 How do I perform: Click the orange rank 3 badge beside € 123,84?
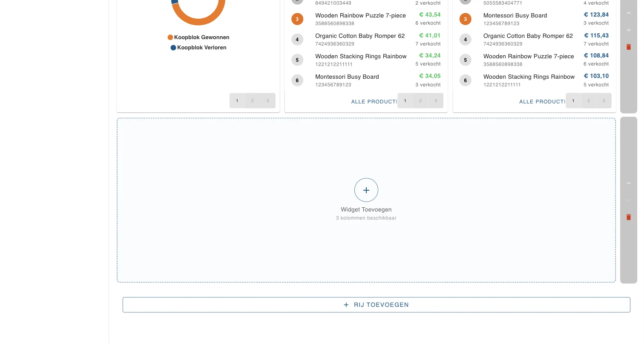pyautogui.click(x=466, y=19)
